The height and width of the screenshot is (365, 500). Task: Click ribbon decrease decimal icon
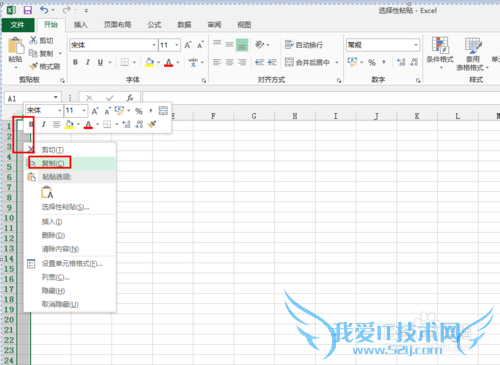coord(414,62)
